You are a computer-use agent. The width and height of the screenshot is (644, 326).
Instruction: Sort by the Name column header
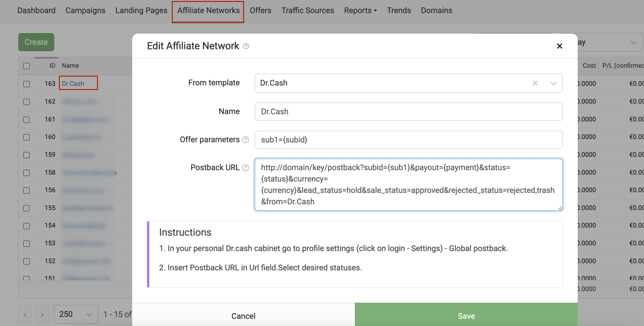70,65
